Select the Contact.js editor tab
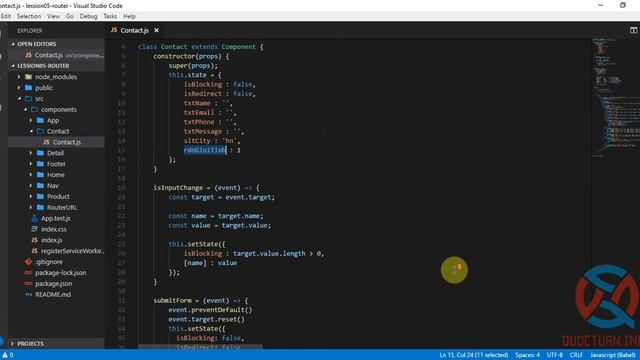 (x=135, y=30)
